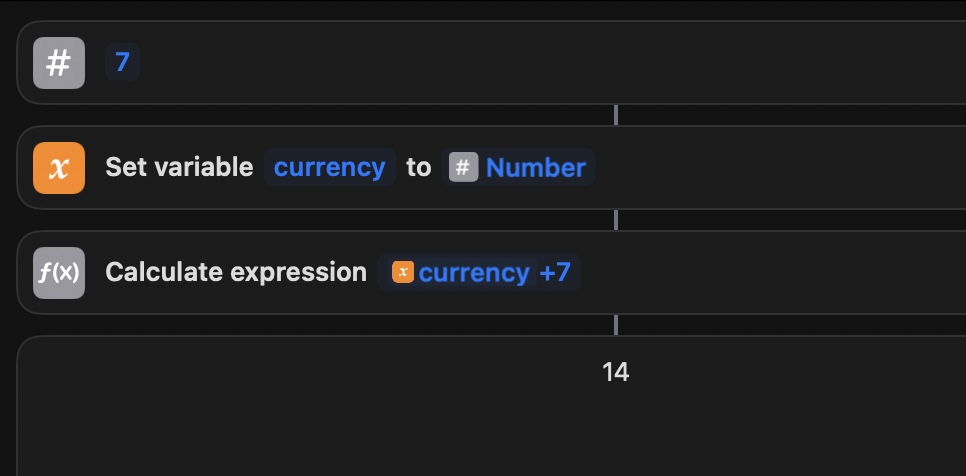
Task: Click connector between Number and Set variable
Action: 616,115
